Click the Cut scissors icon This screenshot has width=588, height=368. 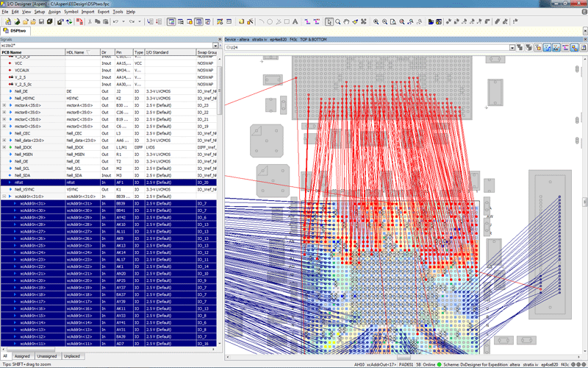(89, 21)
